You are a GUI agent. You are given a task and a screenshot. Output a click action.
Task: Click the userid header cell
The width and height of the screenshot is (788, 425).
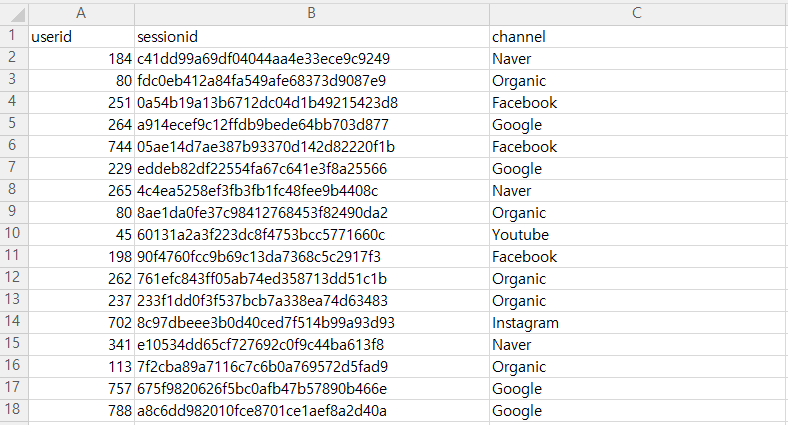(x=81, y=37)
